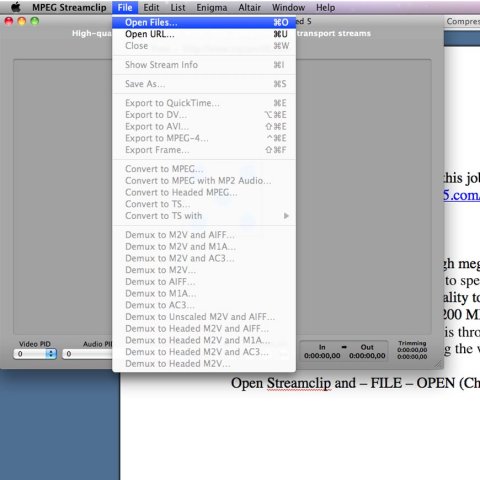Click Export to DV… entry
This screenshot has height=480, width=480.
pos(204,115)
